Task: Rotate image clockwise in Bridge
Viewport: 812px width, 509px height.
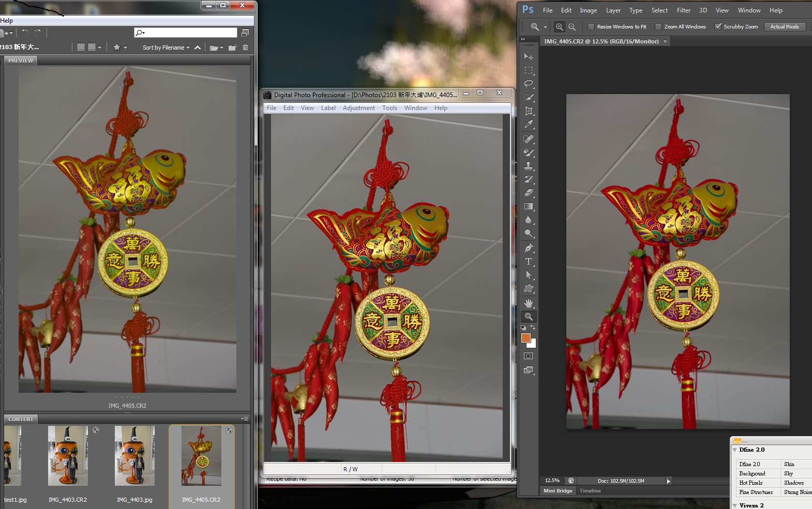Action: [x=37, y=33]
